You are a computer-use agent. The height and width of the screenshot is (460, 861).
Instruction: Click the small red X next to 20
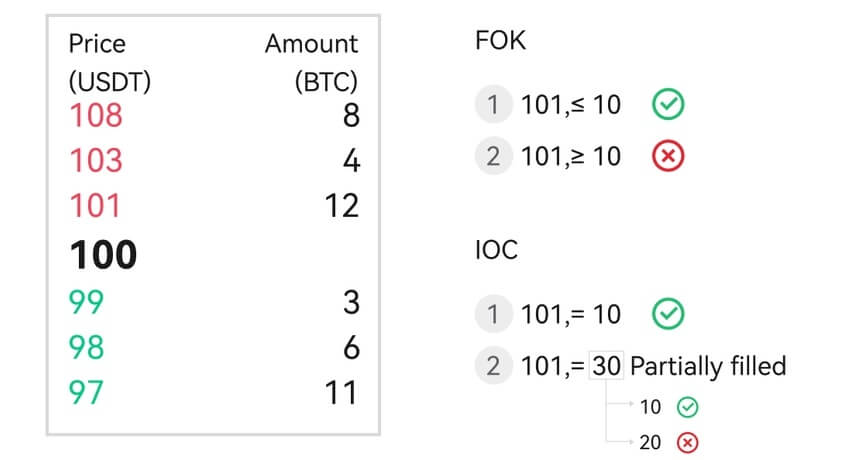[x=687, y=440]
